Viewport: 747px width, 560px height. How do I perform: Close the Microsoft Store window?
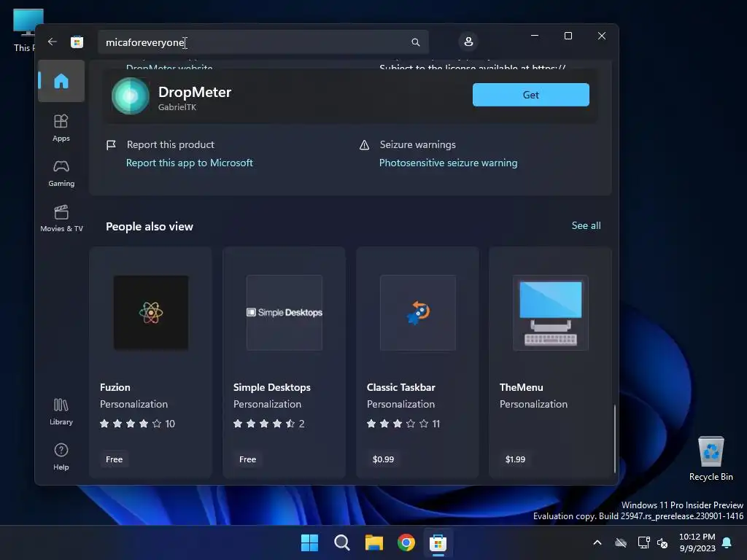[602, 36]
